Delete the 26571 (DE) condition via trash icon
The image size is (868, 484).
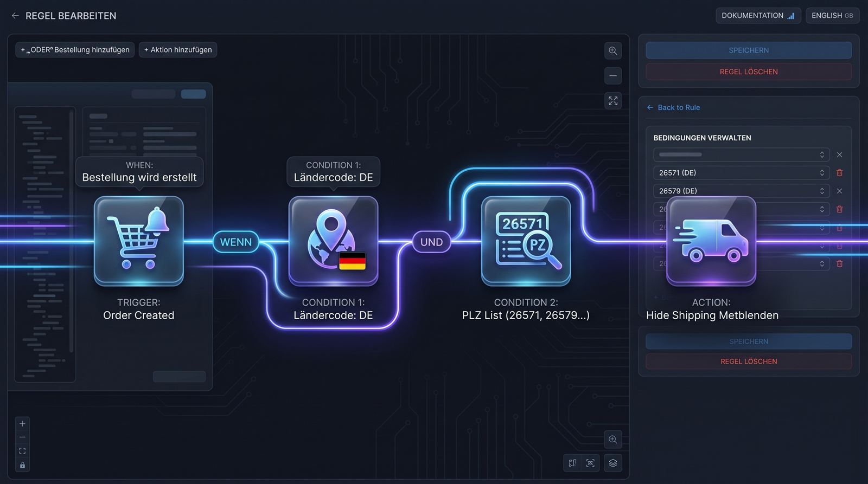tap(839, 173)
